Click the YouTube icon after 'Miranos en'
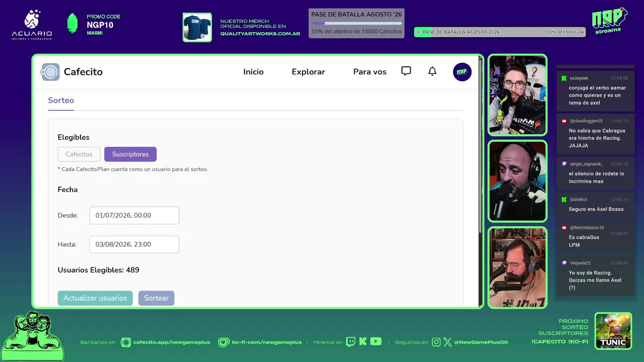This screenshot has height=362, width=644. 376,341
